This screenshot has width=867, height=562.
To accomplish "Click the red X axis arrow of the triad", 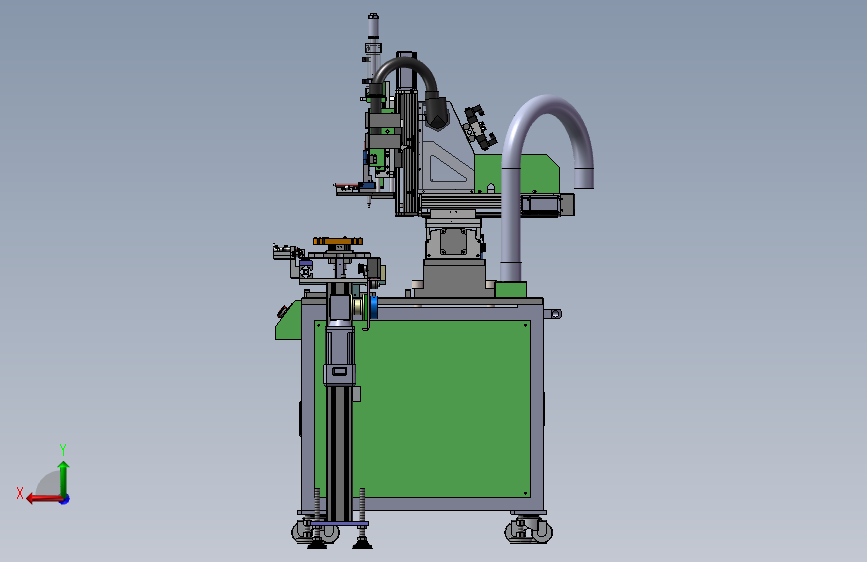I will [43, 499].
